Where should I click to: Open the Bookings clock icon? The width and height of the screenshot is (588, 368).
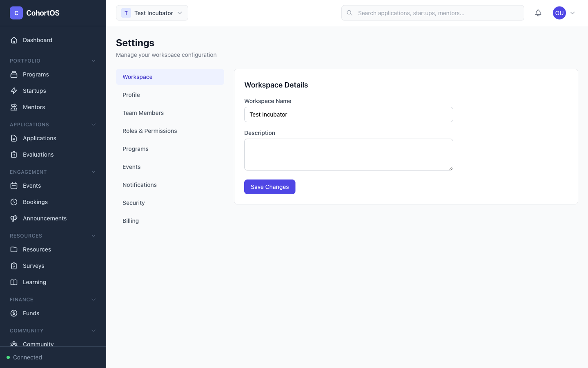pyautogui.click(x=14, y=202)
